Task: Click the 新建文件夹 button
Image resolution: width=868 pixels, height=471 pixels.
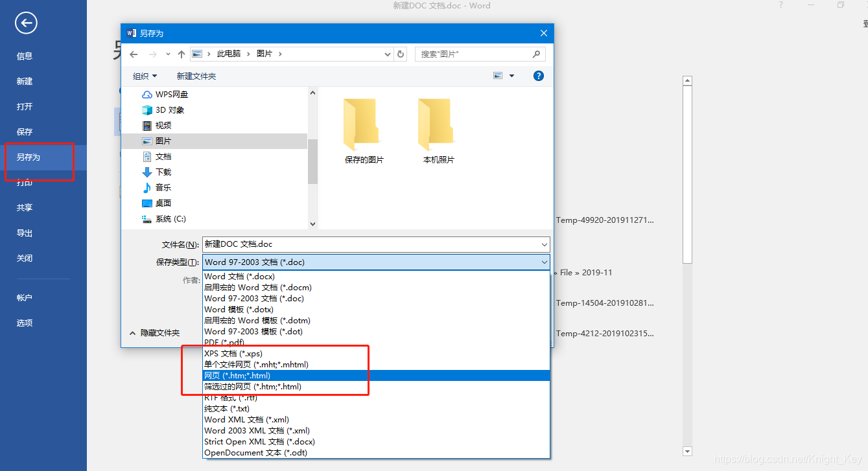Action: (196, 76)
